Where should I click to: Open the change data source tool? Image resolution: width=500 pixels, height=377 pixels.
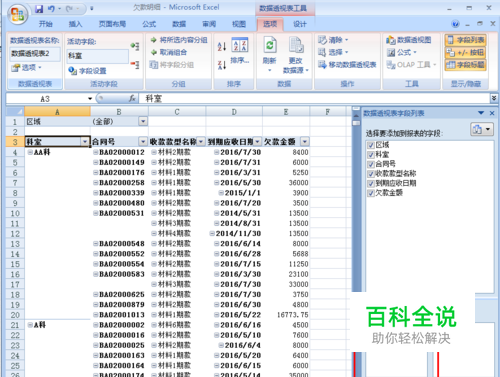point(295,55)
